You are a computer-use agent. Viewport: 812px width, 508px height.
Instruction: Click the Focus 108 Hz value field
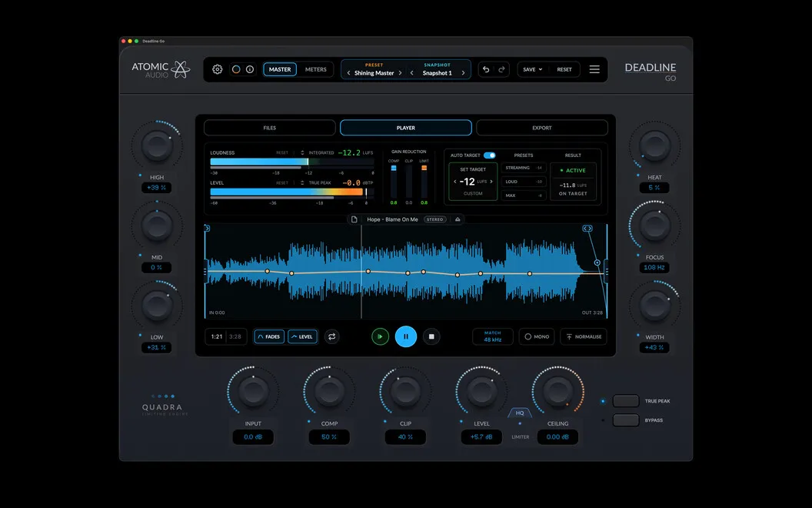(654, 268)
